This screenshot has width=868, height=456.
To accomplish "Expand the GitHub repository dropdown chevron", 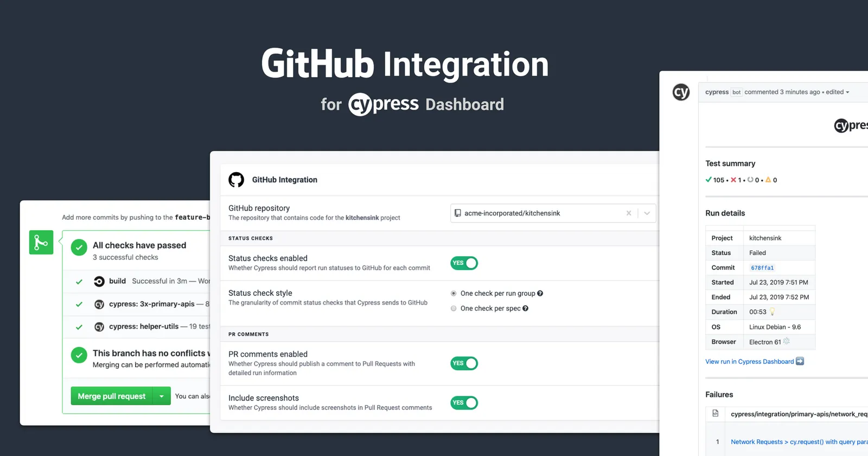I will tap(647, 213).
